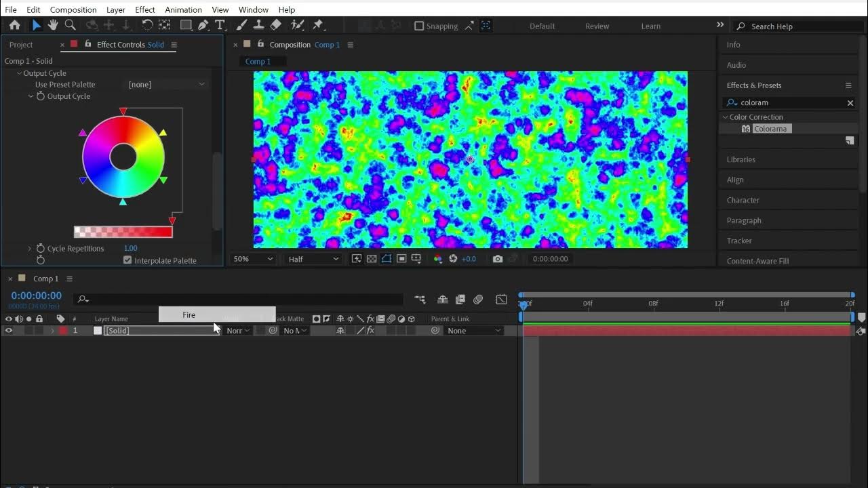Select the Eraser tool
Screen dimensions: 868x488
pos(275,26)
